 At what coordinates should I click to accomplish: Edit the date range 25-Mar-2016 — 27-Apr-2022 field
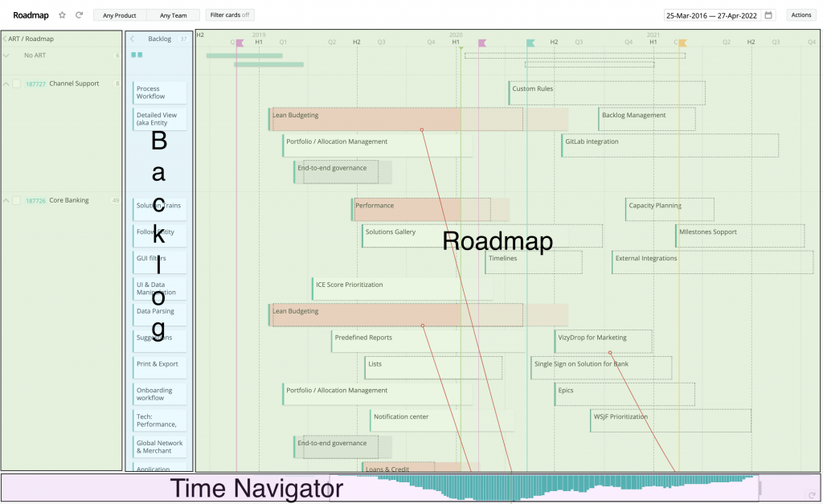711,16
